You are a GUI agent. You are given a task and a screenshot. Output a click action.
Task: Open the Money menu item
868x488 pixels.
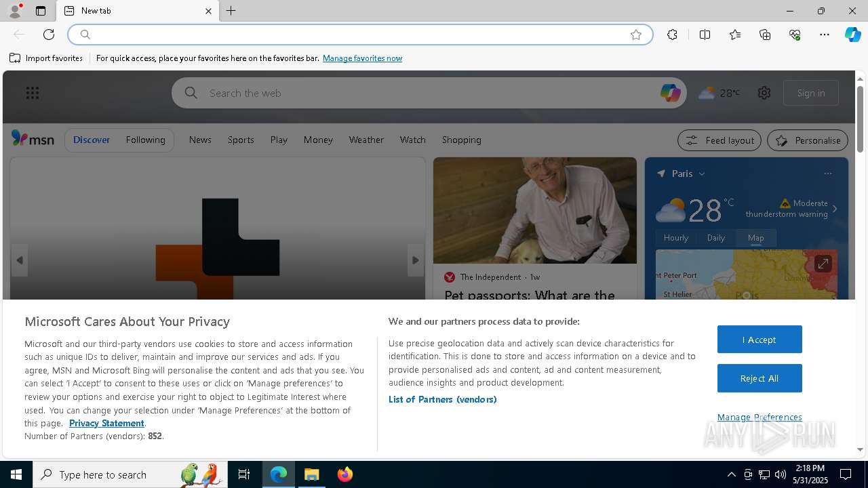click(x=318, y=140)
